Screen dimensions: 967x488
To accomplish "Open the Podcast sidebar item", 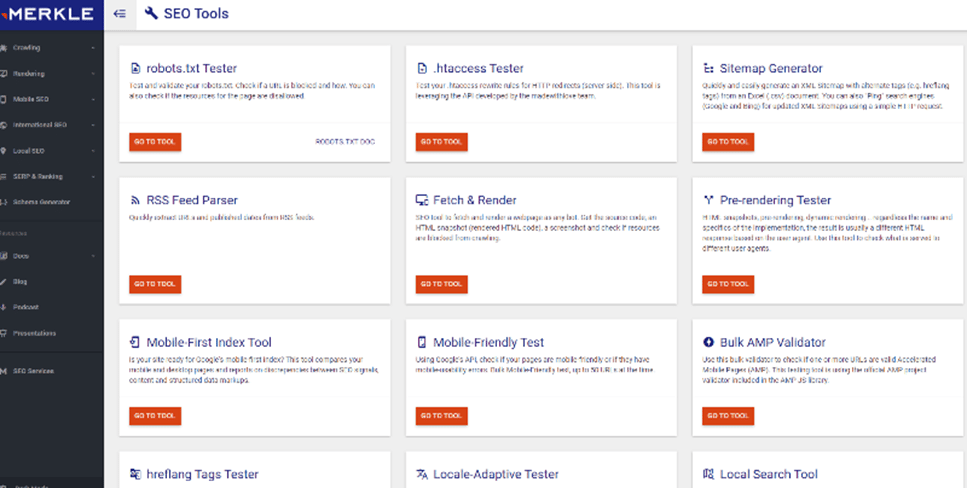I will click(x=26, y=307).
